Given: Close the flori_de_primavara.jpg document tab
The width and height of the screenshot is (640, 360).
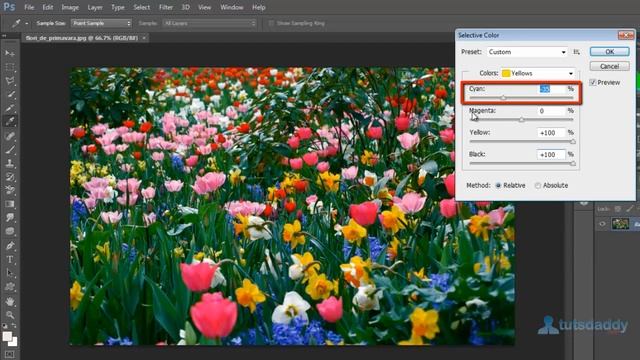Looking at the screenshot, I should [x=144, y=38].
